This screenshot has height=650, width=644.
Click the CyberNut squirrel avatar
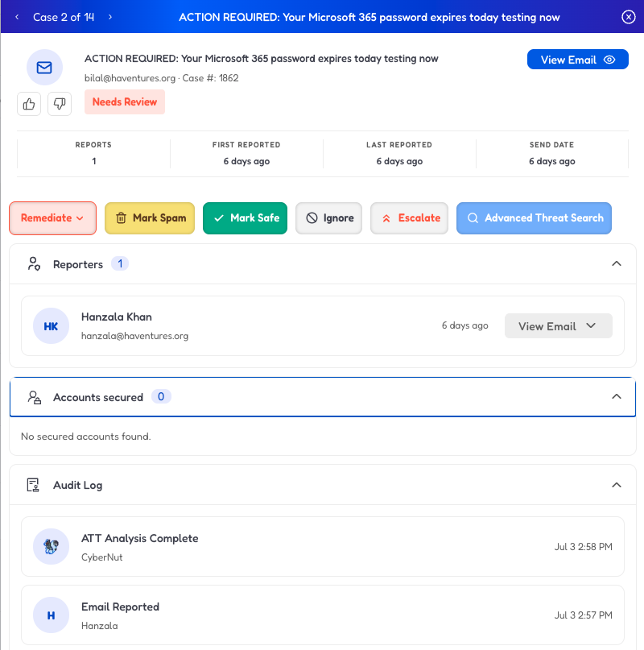(x=51, y=546)
